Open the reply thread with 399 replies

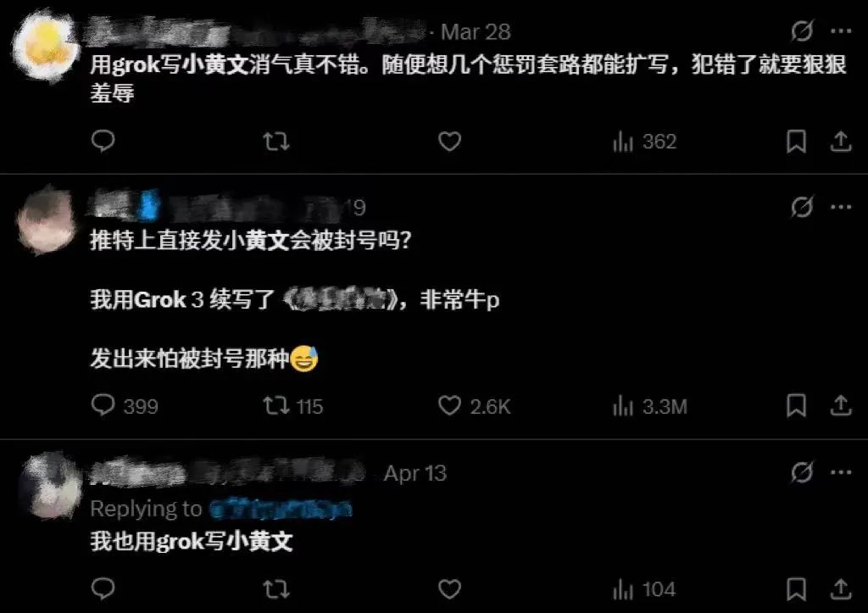125,406
